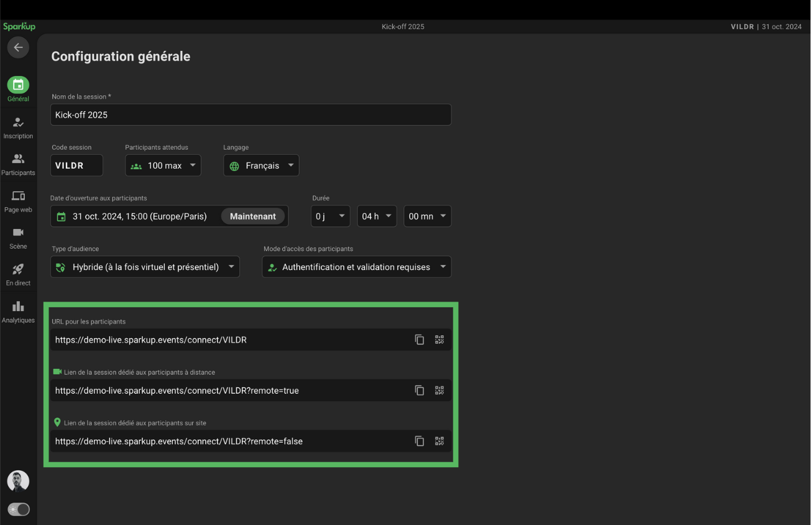This screenshot has height=525, width=812.
Task: Copy the on-site participants session link
Action: (420, 441)
